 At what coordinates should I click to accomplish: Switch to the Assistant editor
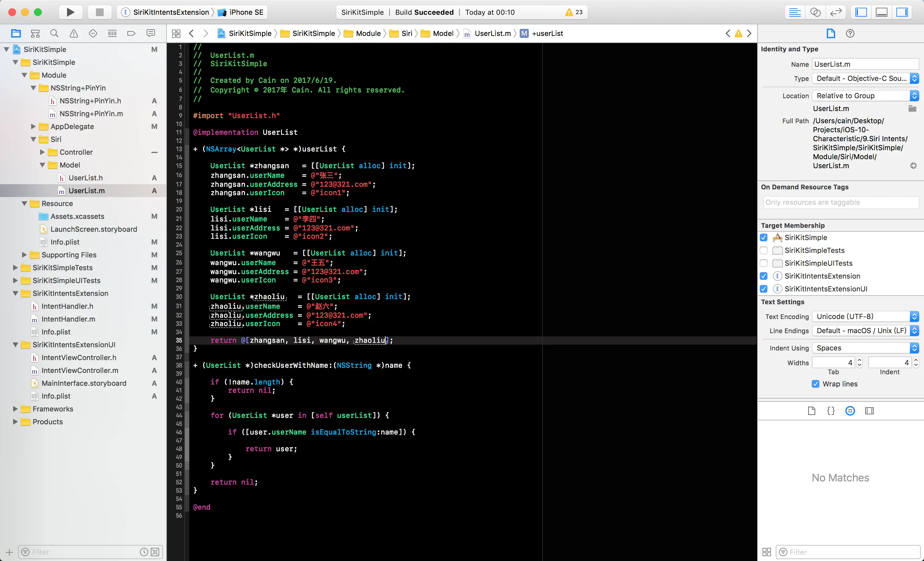tap(815, 12)
